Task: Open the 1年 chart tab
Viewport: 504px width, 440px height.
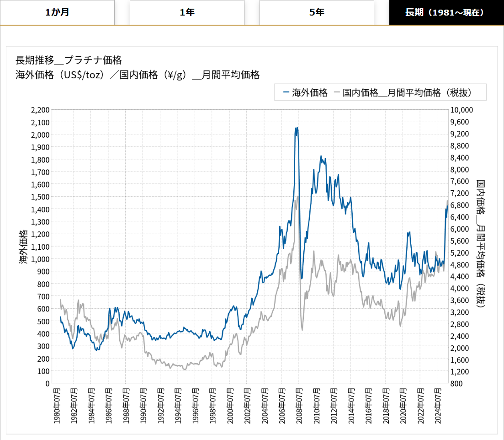Action: [x=187, y=12]
